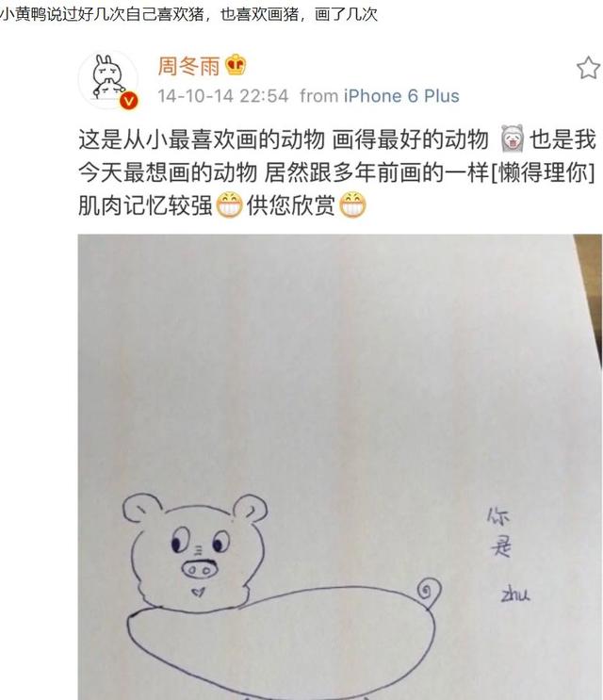Click the handwritten 你是 text on paper

pyautogui.click(x=499, y=531)
